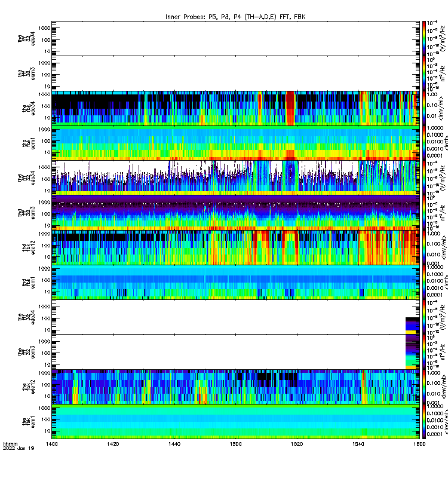Click the color bar of tha fbk edc34 panel
The image size is (448, 478).
424,108
